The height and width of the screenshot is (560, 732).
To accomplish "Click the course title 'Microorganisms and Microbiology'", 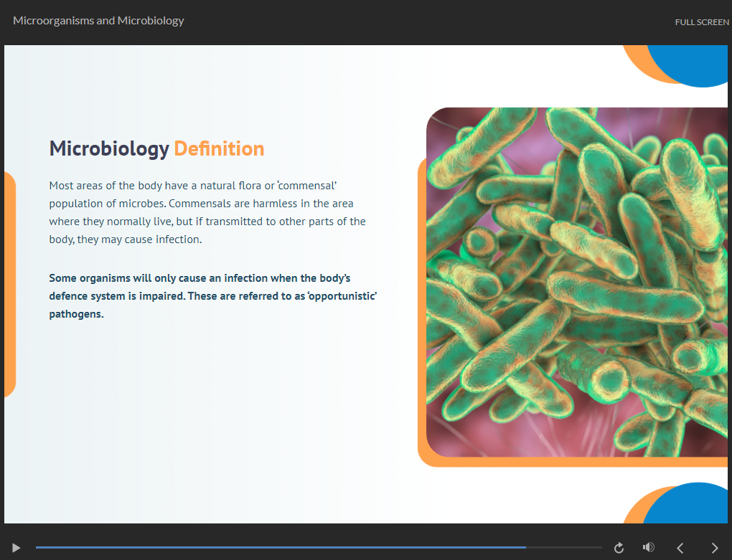I will (x=98, y=21).
